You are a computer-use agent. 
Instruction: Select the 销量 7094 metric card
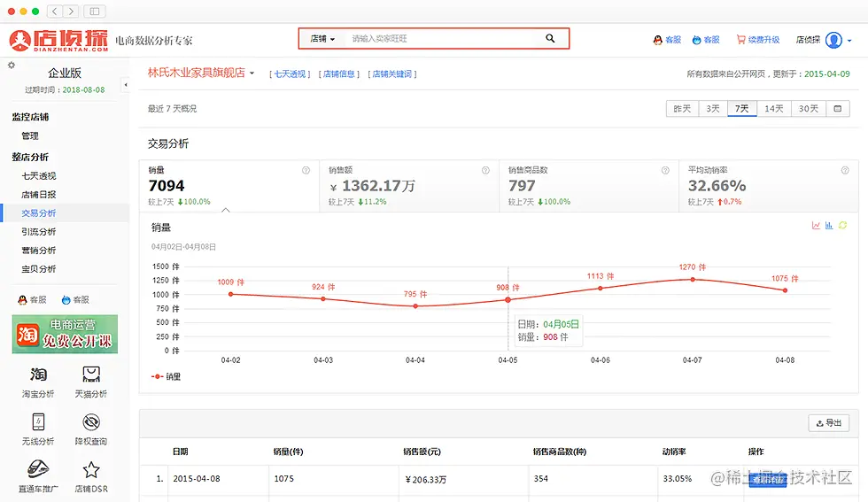coord(229,186)
